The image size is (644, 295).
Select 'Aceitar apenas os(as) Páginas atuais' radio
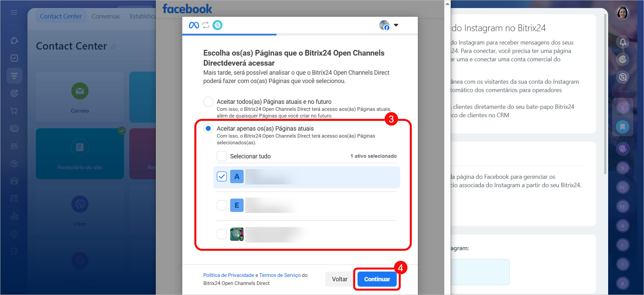208,129
